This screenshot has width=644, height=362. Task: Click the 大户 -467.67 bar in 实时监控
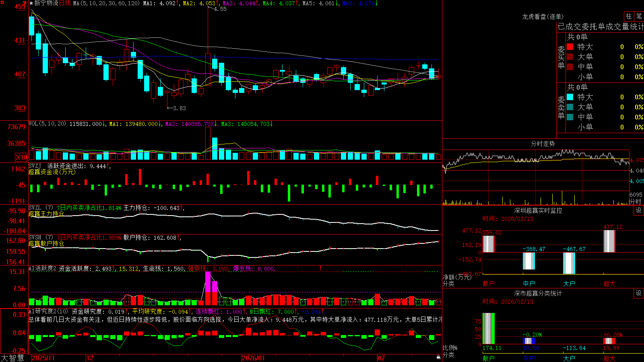(569, 263)
